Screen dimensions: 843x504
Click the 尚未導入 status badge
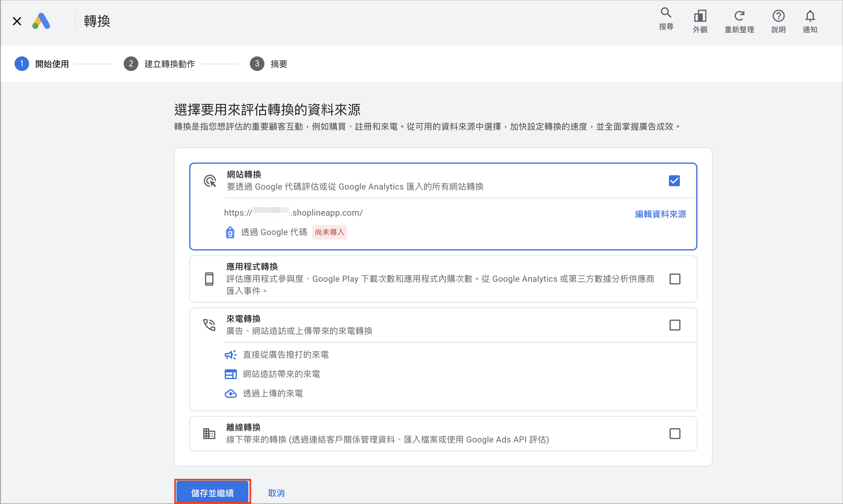click(329, 232)
